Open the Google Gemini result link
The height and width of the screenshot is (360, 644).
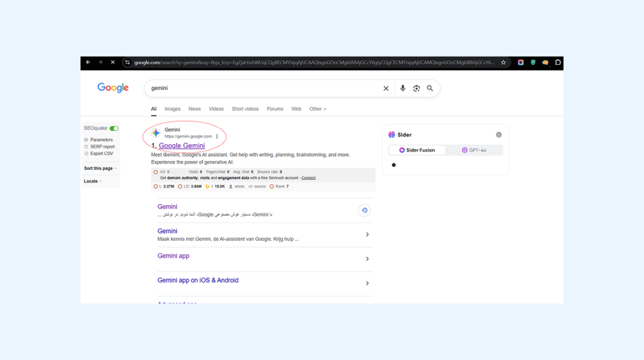(182, 145)
